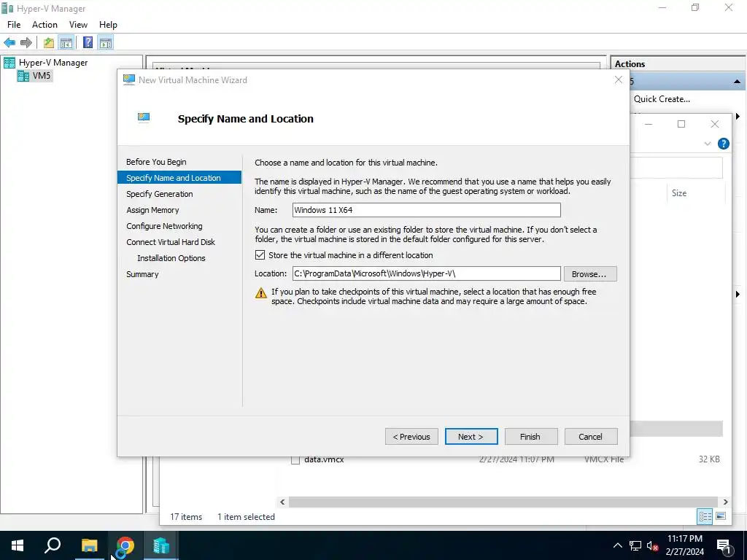Go to Assign Memory step

pyautogui.click(x=152, y=210)
